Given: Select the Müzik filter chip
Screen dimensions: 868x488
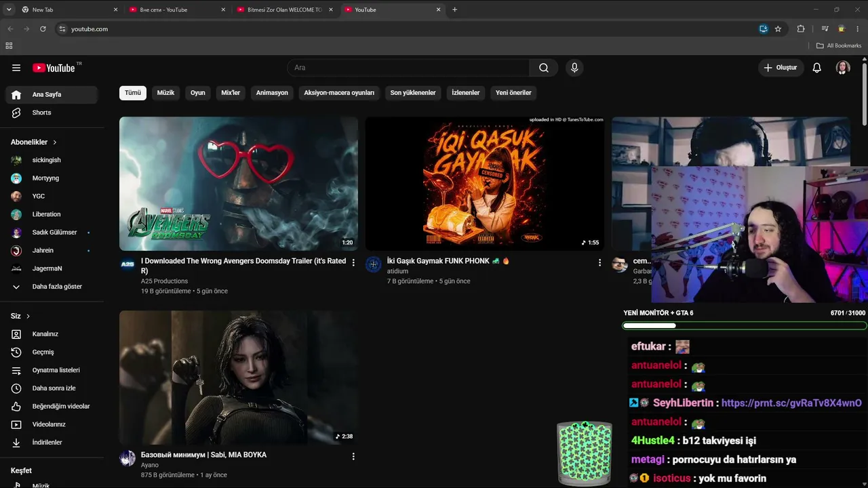Looking at the screenshot, I should 166,93.
